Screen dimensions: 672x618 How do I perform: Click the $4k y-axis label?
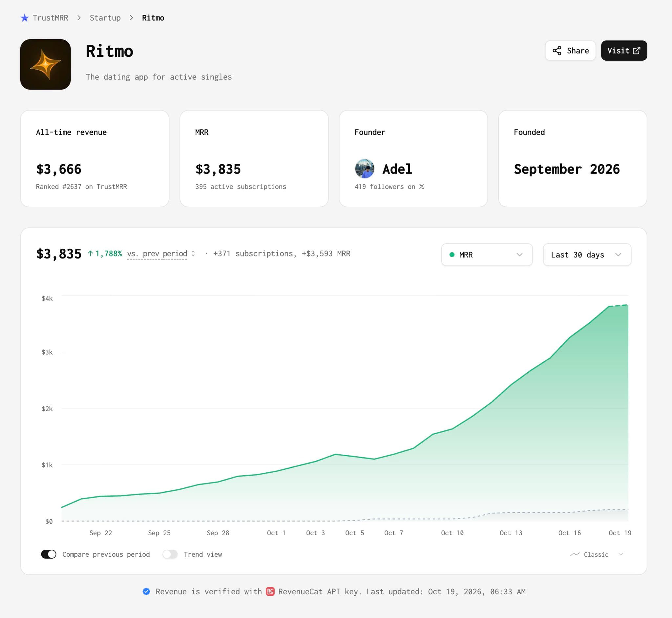[x=47, y=298]
